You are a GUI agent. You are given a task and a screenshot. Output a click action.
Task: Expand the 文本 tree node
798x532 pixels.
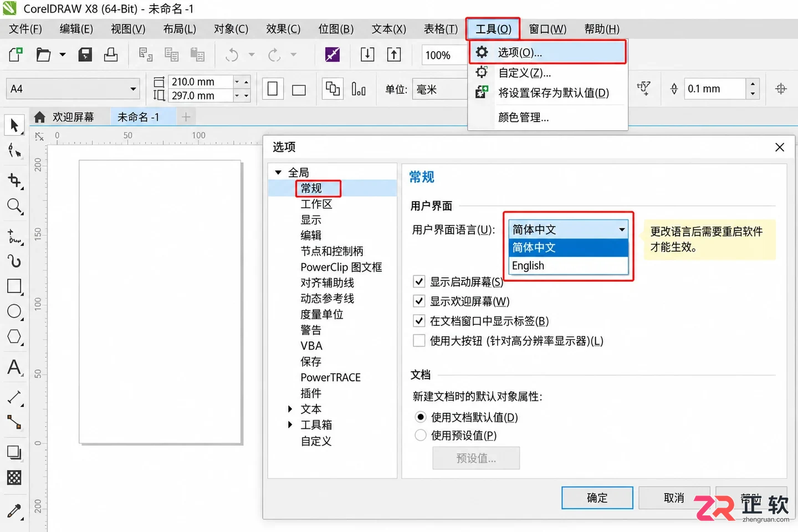point(290,409)
